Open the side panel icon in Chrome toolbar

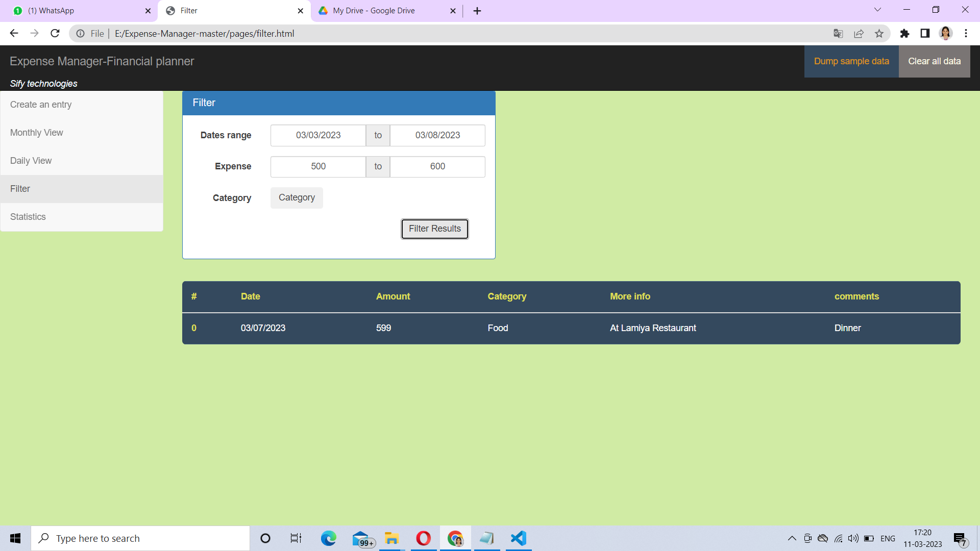[x=925, y=33]
